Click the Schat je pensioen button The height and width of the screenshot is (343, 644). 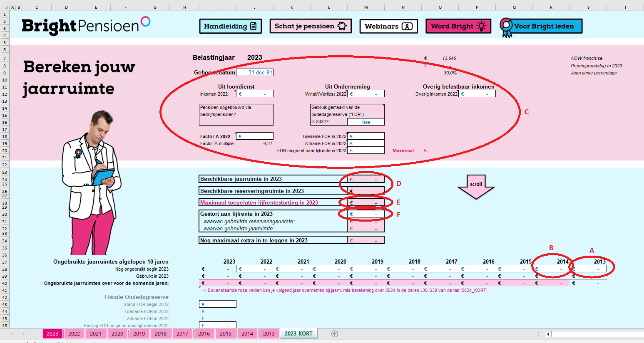(311, 26)
